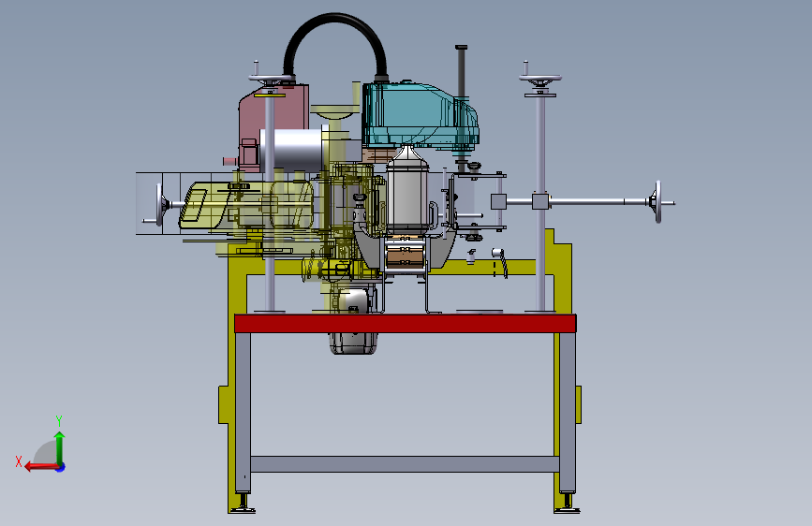This screenshot has height=526, width=812.
Task: Select the far-right horizontal shaft handwheel
Action: (x=657, y=202)
